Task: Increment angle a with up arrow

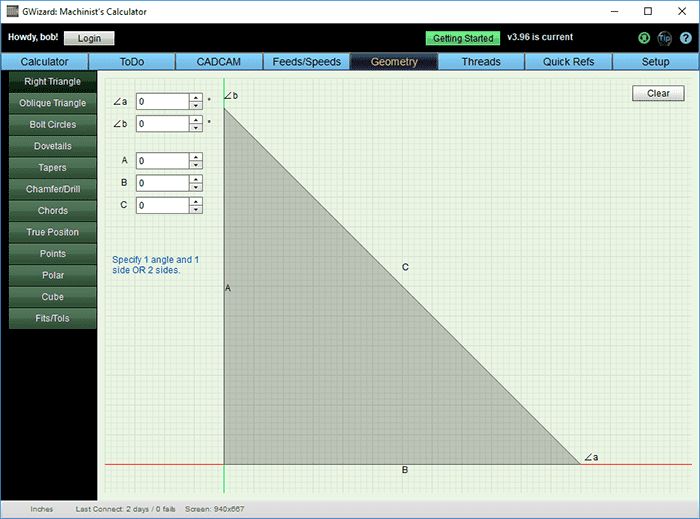Action: pos(196,97)
